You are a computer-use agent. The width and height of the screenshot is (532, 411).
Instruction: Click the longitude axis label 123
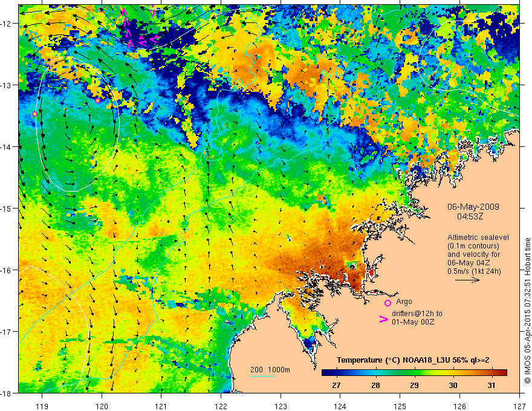[x=281, y=406]
